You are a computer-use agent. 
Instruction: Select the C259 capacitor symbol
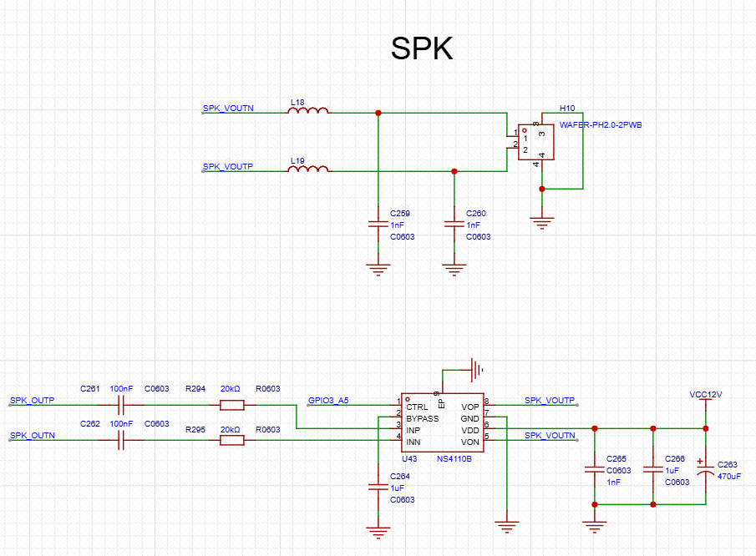tap(378, 225)
